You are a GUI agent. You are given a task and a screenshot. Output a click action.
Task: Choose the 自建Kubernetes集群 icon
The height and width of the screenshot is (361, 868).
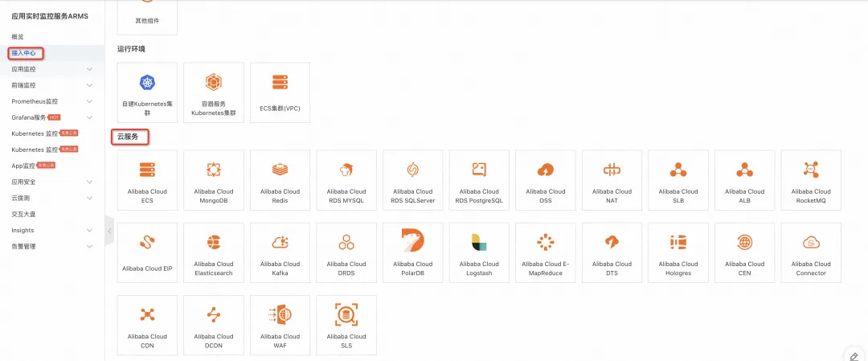click(x=147, y=83)
